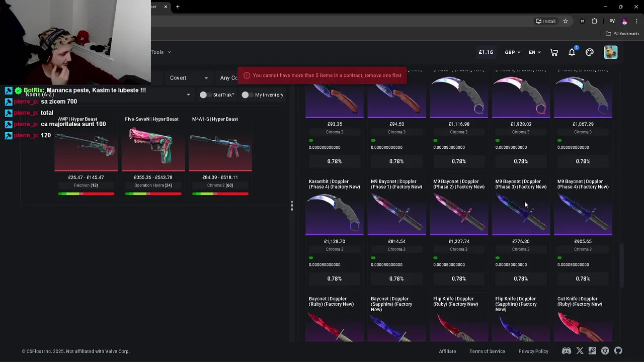Open a new browser tab

coord(178,7)
